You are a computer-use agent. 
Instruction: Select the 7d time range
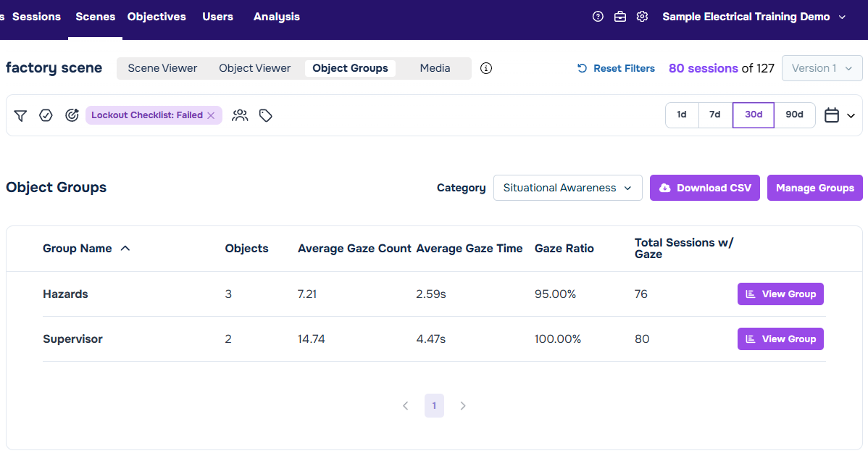point(715,115)
